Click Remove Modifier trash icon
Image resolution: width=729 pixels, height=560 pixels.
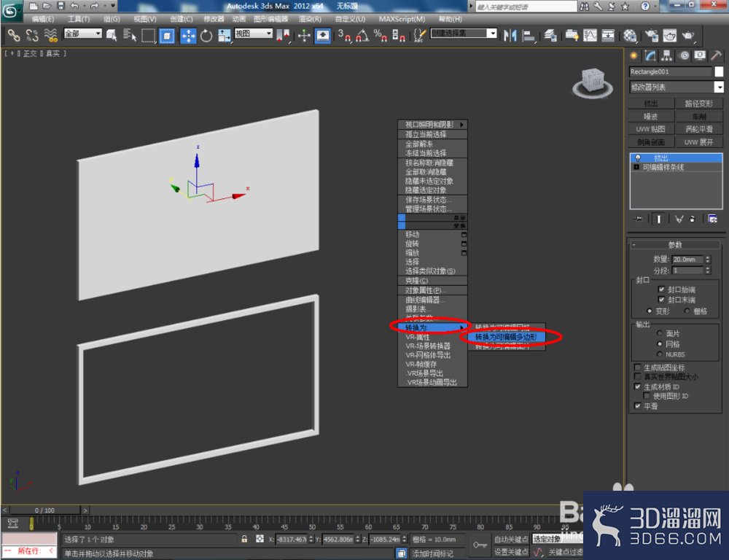(x=693, y=219)
